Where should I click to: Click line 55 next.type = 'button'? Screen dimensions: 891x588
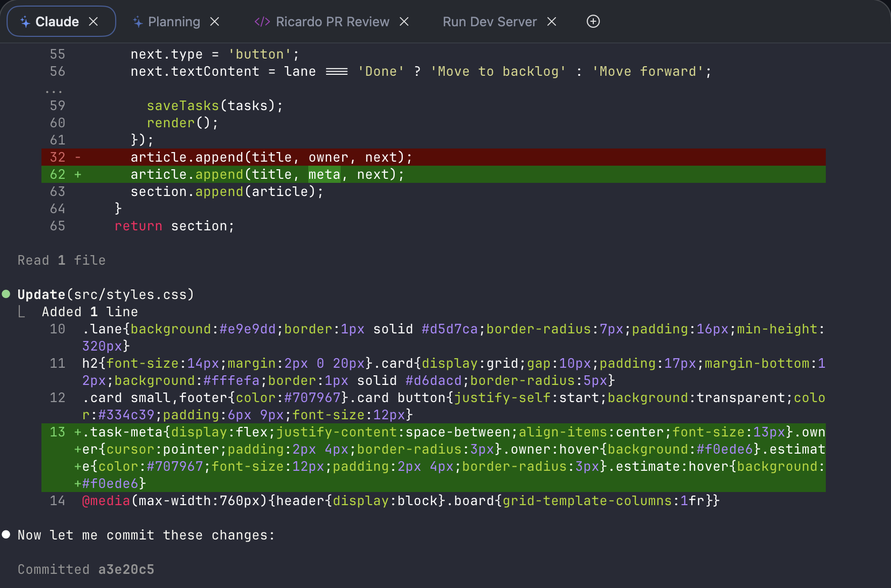coord(215,54)
